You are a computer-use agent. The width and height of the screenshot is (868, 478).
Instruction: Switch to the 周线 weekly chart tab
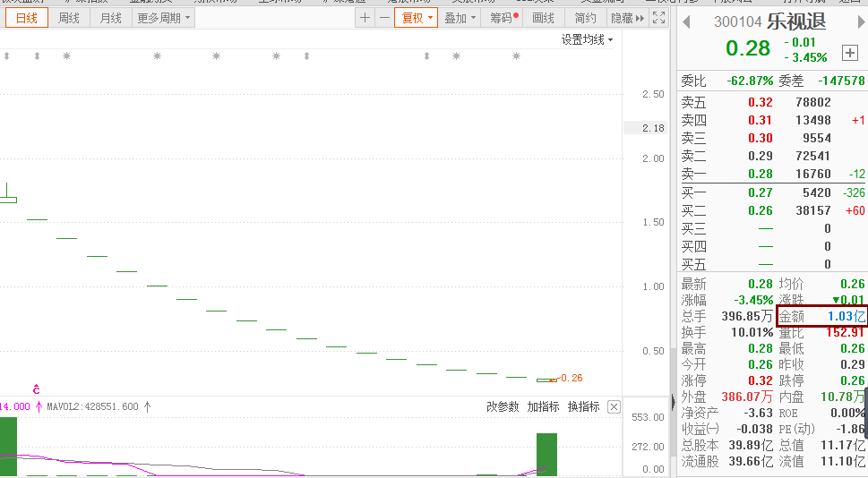(69, 18)
